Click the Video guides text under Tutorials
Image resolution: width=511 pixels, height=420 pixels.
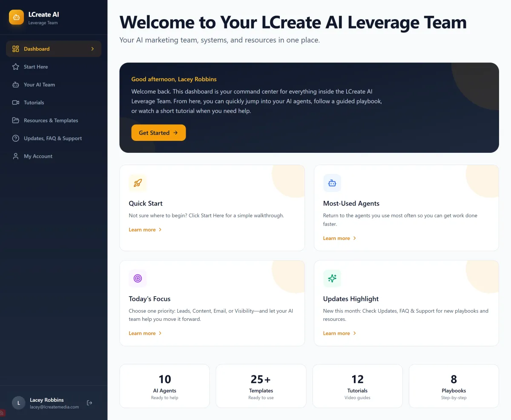[358, 398]
